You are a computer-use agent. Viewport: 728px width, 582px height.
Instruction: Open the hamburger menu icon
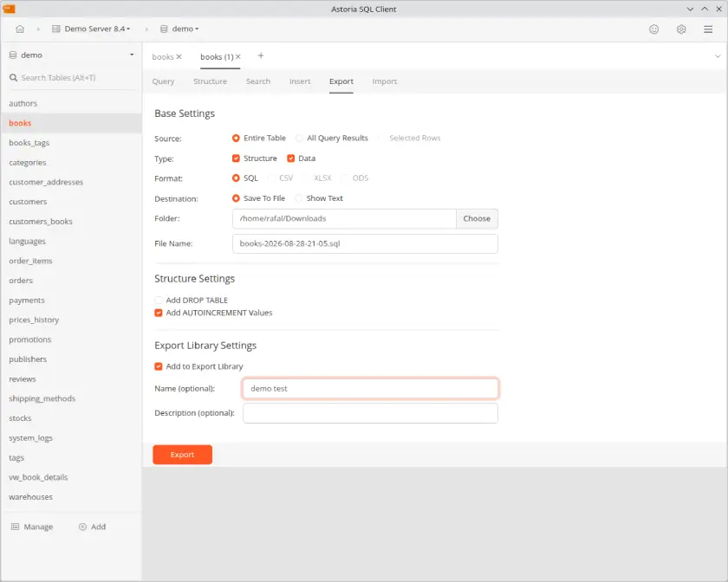pos(708,29)
